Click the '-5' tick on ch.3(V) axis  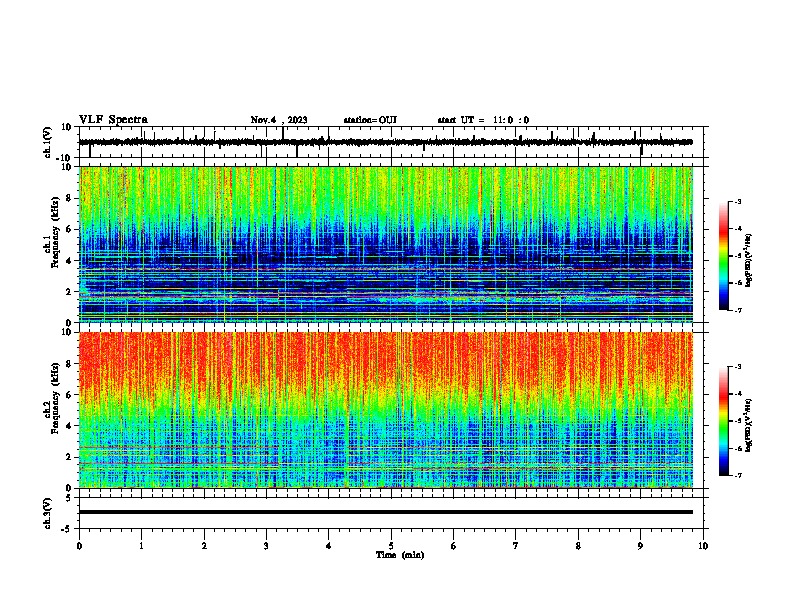click(68, 529)
